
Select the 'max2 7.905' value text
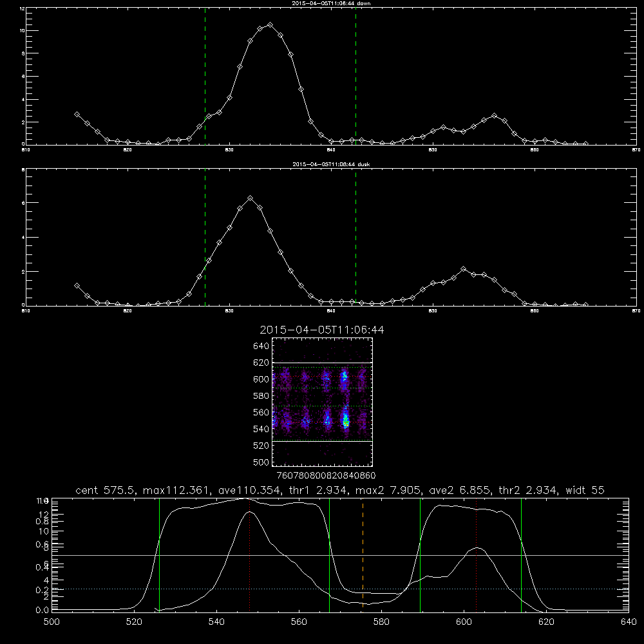point(387,490)
